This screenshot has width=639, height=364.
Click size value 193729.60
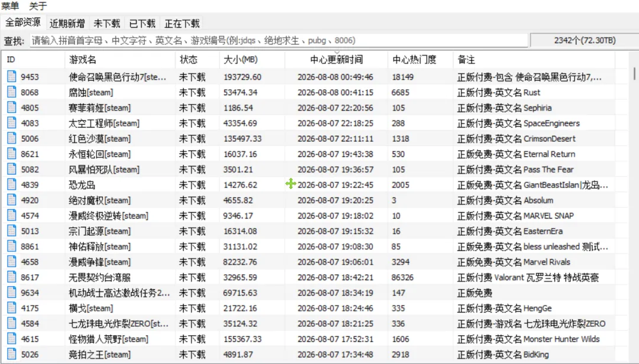(x=243, y=77)
